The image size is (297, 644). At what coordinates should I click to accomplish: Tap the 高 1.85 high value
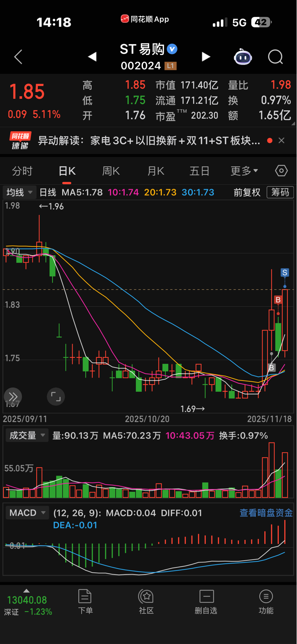point(114,85)
